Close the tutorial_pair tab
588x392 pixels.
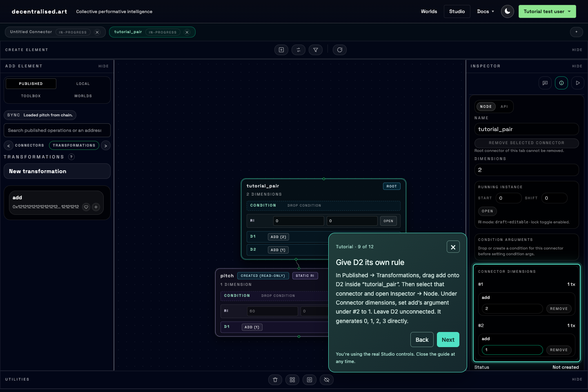click(x=187, y=32)
